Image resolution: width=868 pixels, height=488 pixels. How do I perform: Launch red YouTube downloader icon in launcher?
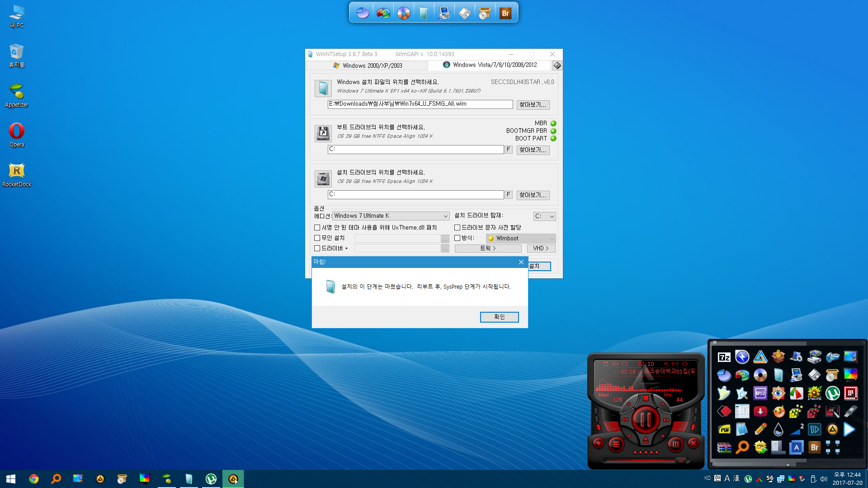pyautogui.click(x=760, y=411)
